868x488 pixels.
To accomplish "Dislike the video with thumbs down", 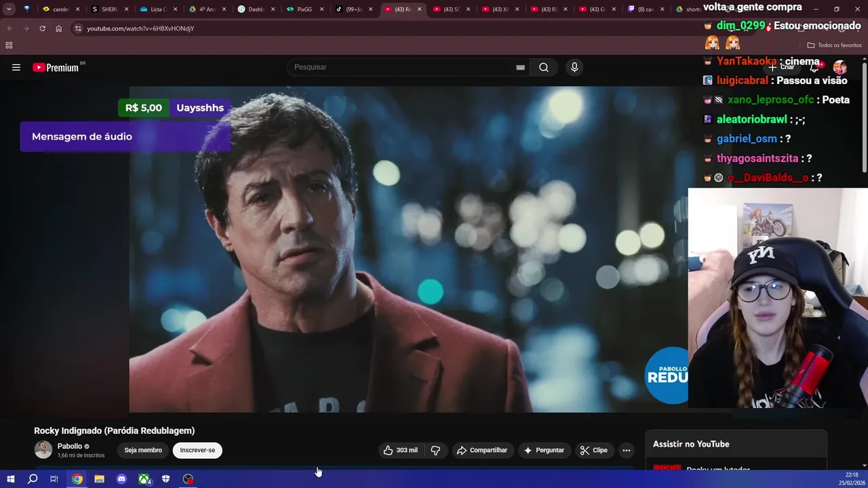I will pyautogui.click(x=435, y=450).
